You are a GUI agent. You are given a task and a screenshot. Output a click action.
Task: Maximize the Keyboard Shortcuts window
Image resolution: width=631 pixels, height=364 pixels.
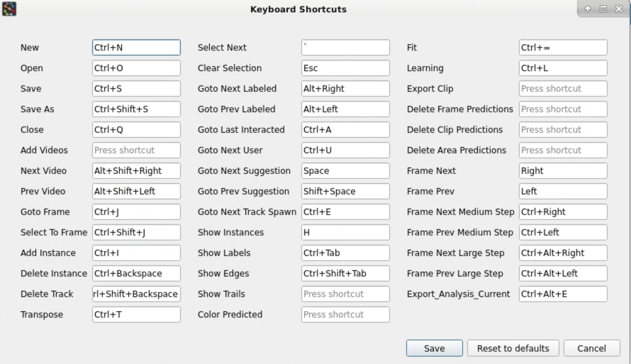click(x=603, y=9)
